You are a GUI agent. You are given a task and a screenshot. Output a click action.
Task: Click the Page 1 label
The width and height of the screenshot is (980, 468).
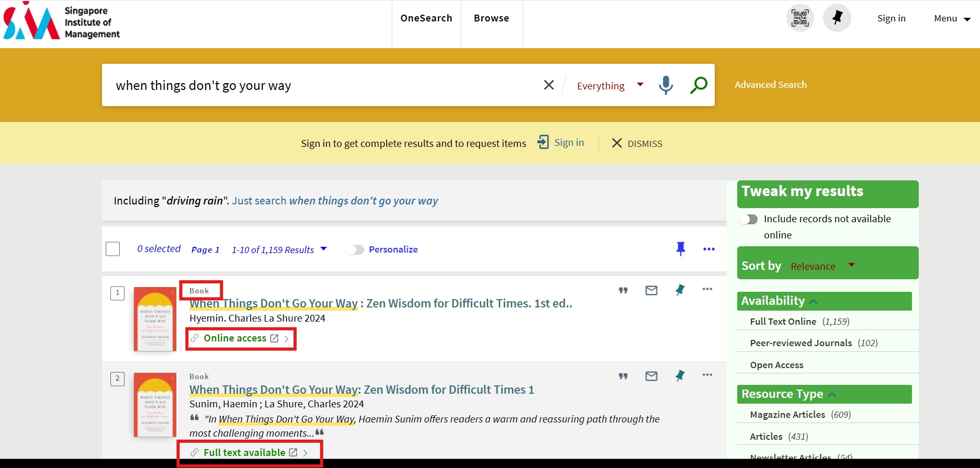[x=205, y=249]
